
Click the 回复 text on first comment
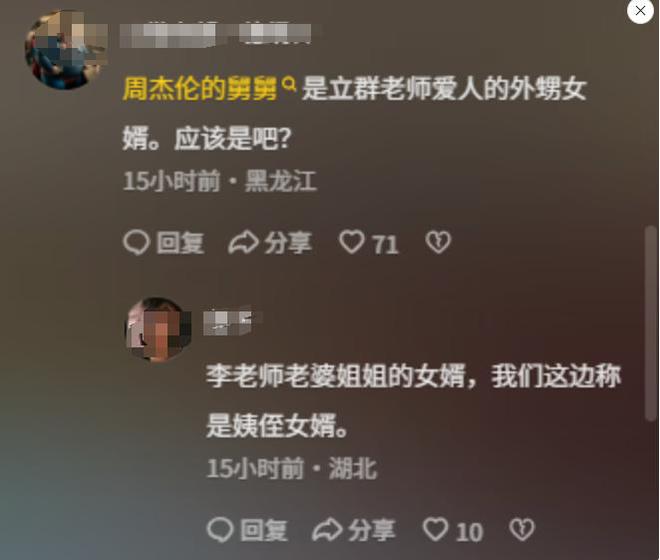[180, 243]
